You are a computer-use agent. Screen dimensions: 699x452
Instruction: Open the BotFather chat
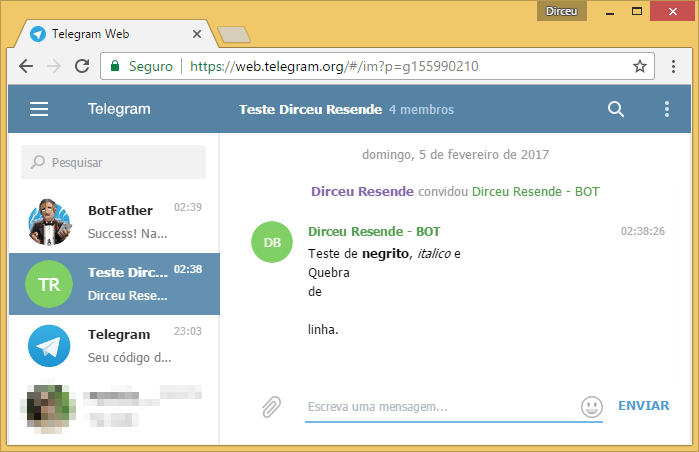pyautogui.click(x=114, y=222)
